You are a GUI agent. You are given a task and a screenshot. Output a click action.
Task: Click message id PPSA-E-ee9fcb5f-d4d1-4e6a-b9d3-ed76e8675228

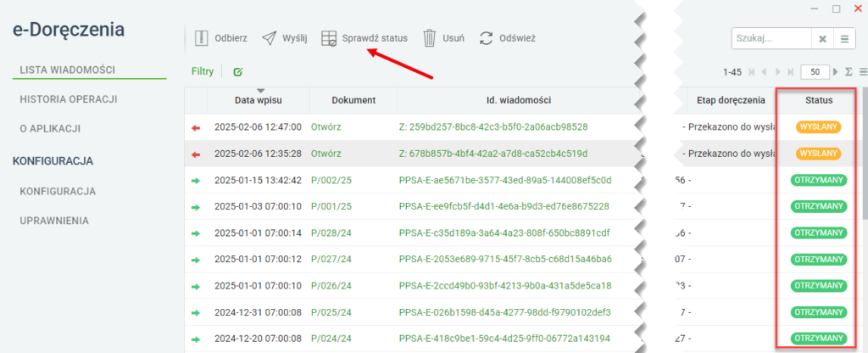pyautogui.click(x=504, y=207)
